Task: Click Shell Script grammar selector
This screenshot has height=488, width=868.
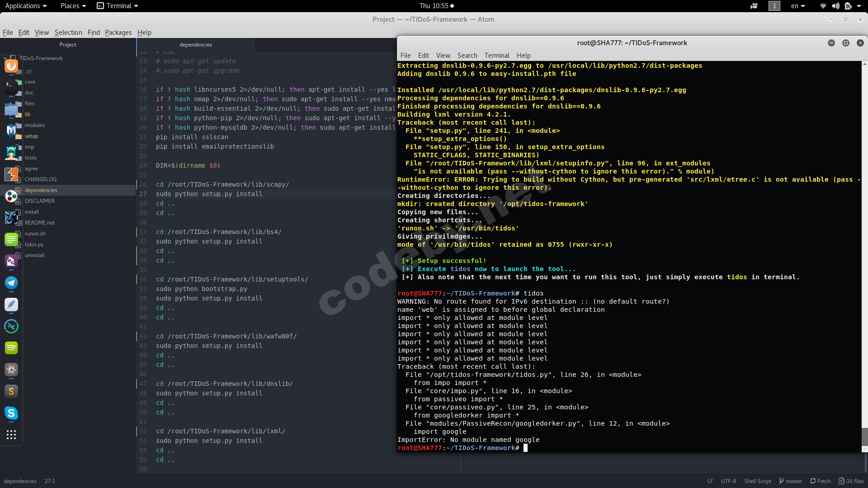Action: pyautogui.click(x=758, y=481)
